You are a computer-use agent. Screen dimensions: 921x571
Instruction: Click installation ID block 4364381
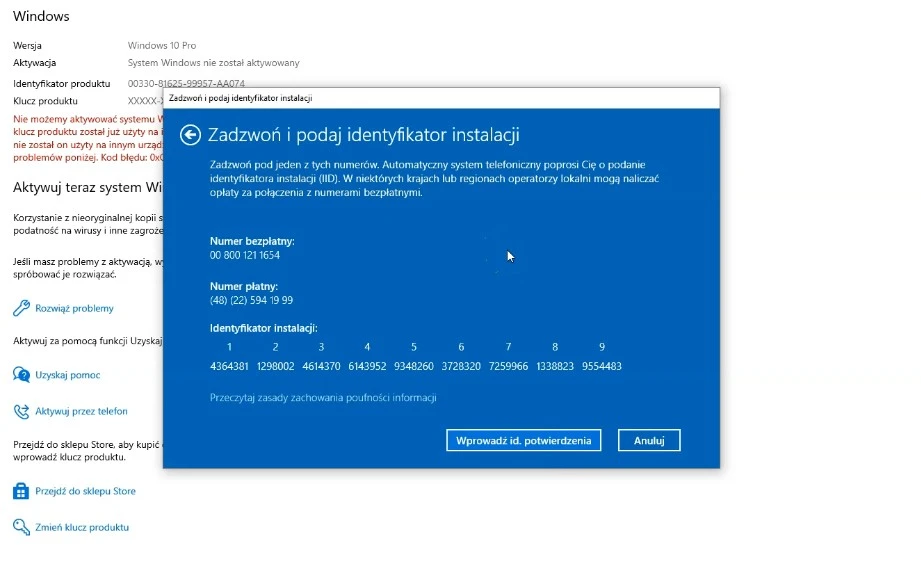229,366
